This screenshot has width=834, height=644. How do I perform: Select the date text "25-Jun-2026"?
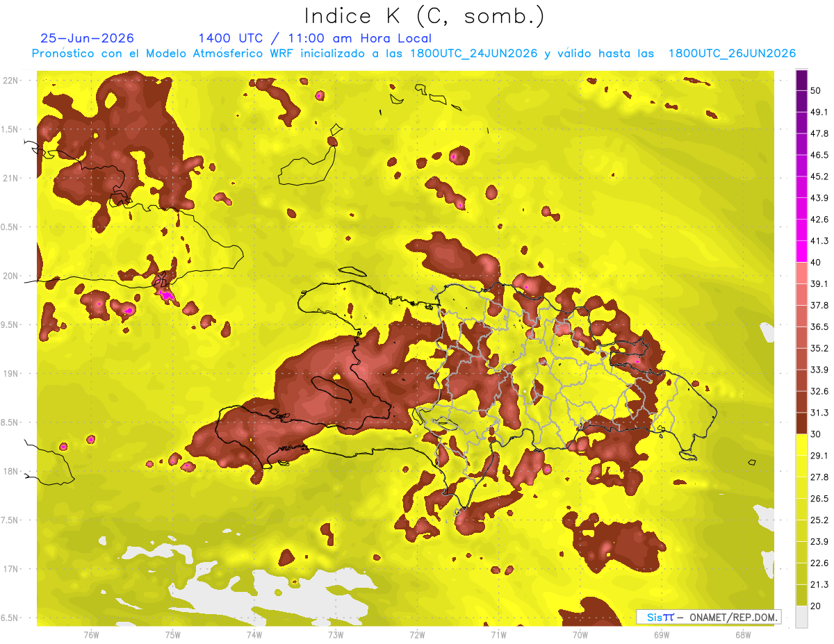(88, 38)
